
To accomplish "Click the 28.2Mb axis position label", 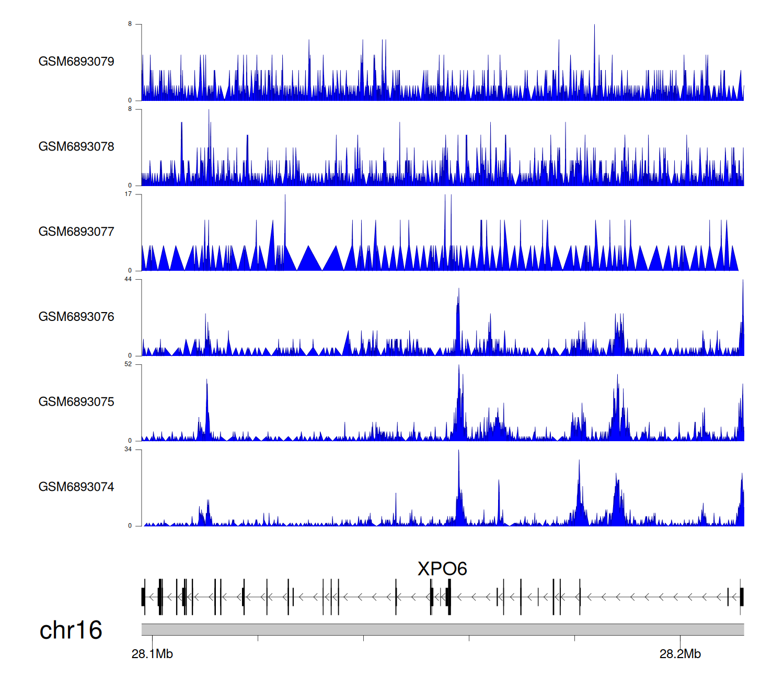I will pyautogui.click(x=680, y=654).
